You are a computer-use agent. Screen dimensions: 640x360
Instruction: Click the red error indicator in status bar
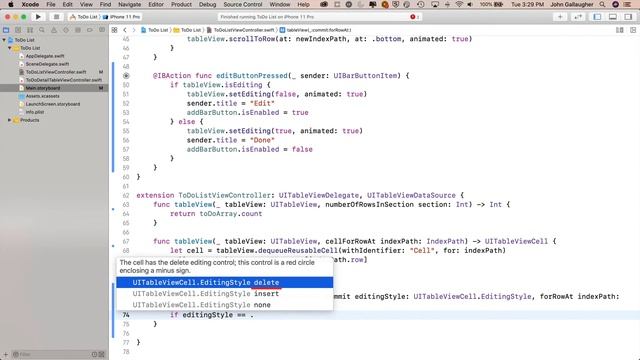pyautogui.click(x=414, y=17)
